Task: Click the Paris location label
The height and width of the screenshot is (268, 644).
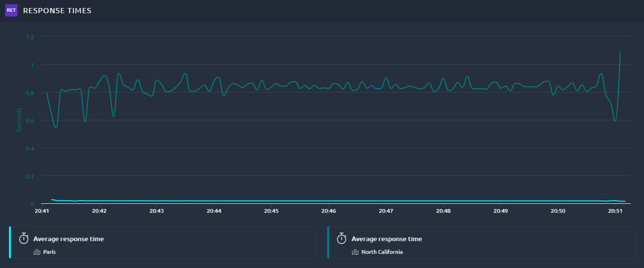Action: point(50,252)
